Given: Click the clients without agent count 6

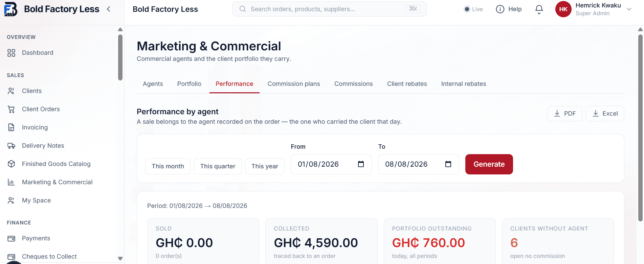Looking at the screenshot, I should (x=514, y=243).
